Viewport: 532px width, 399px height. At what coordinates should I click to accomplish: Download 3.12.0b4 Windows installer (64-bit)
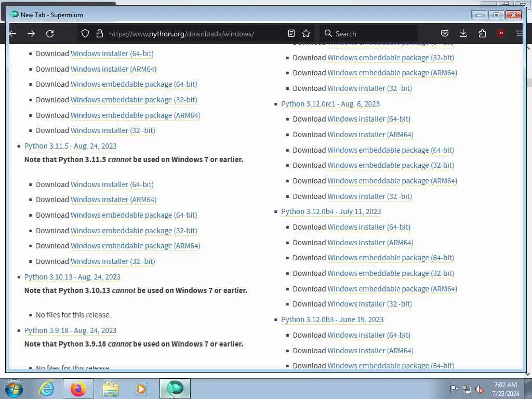coord(369,228)
